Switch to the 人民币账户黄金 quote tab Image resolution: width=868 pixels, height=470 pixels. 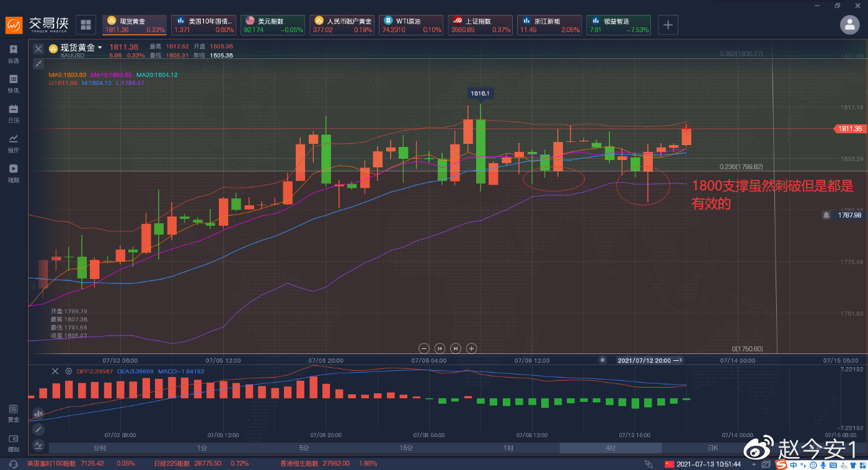click(342, 25)
